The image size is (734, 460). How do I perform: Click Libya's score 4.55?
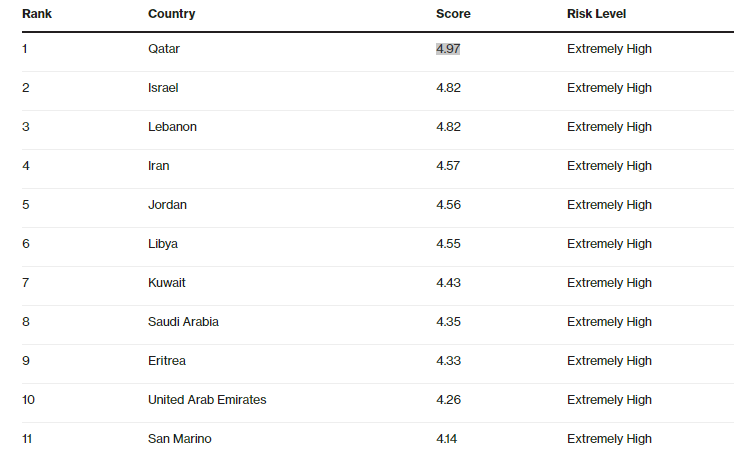tap(448, 244)
